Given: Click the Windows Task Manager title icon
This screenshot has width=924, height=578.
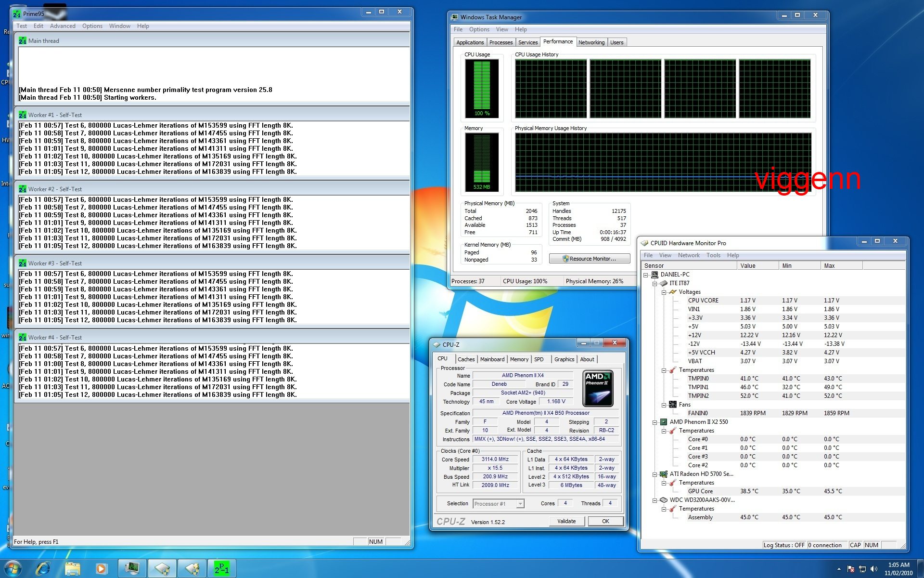Looking at the screenshot, I should [x=454, y=17].
